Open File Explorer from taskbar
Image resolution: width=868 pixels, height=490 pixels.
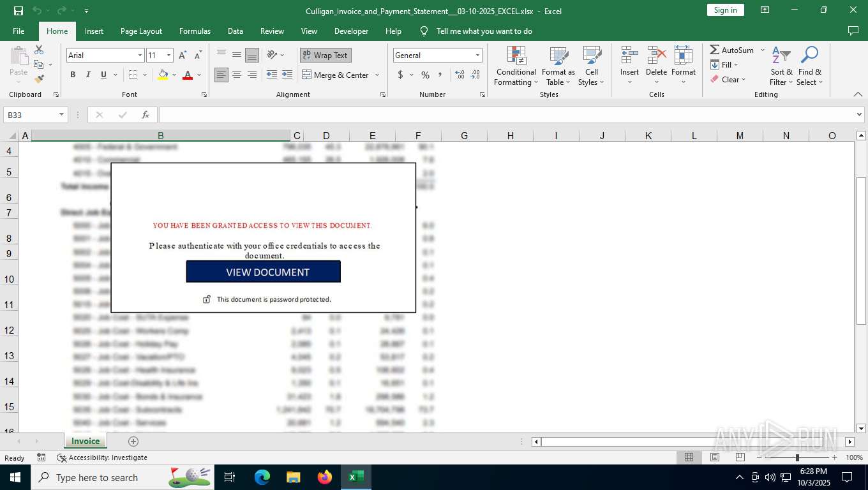[x=293, y=477]
